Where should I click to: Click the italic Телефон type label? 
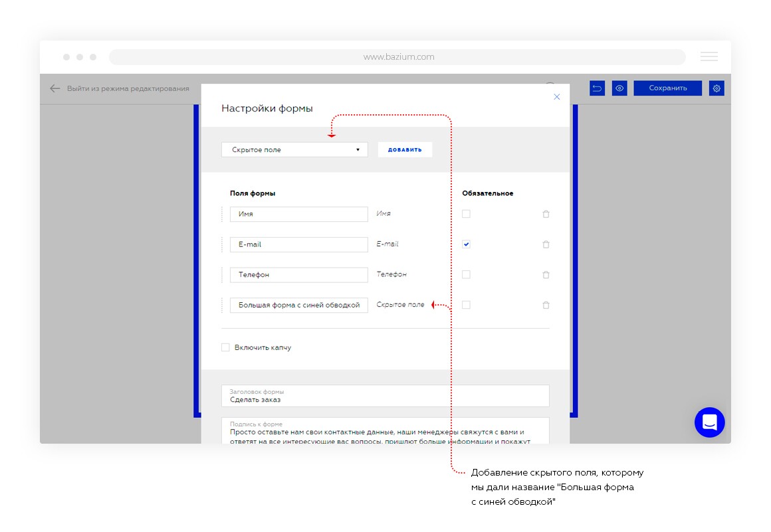pyautogui.click(x=391, y=274)
